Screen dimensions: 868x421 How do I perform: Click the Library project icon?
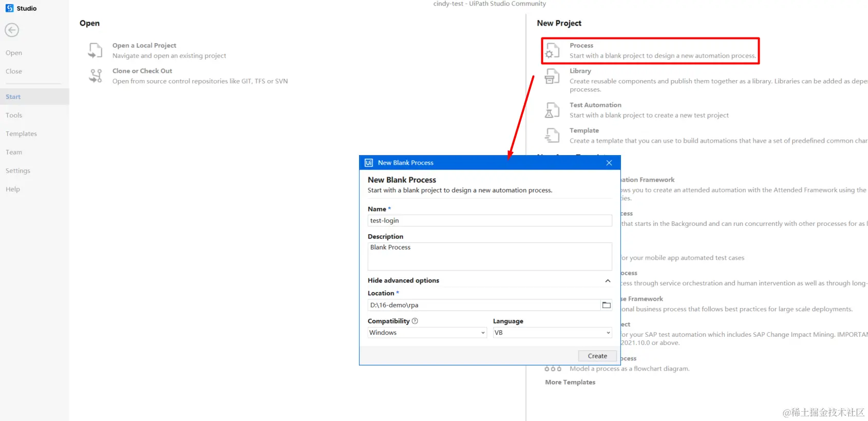pyautogui.click(x=552, y=76)
